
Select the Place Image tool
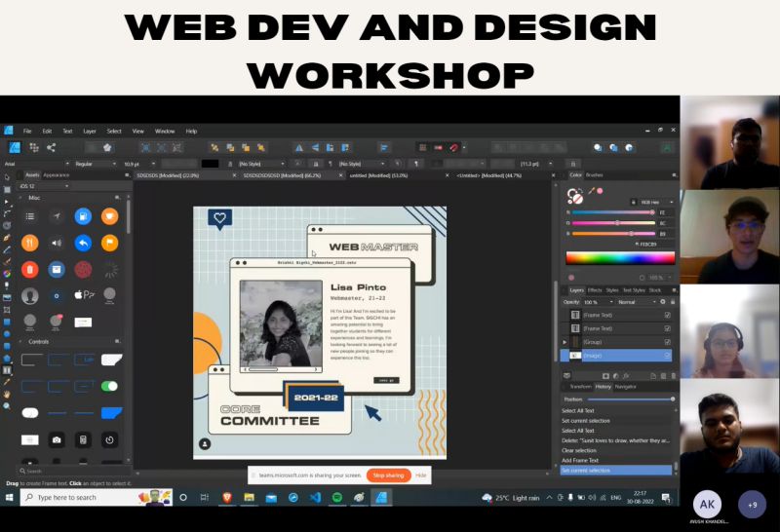click(x=7, y=298)
